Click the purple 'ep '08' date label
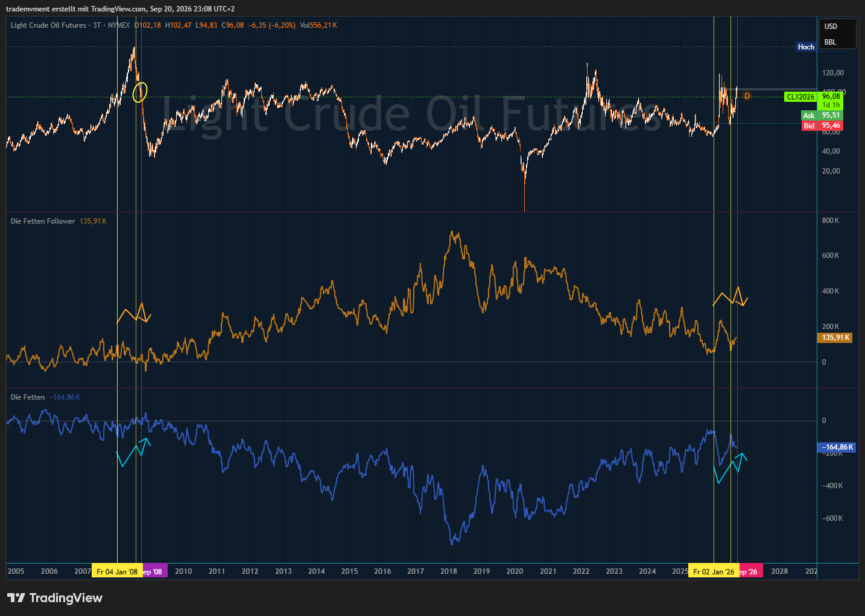The height and width of the screenshot is (616, 865). point(154,571)
